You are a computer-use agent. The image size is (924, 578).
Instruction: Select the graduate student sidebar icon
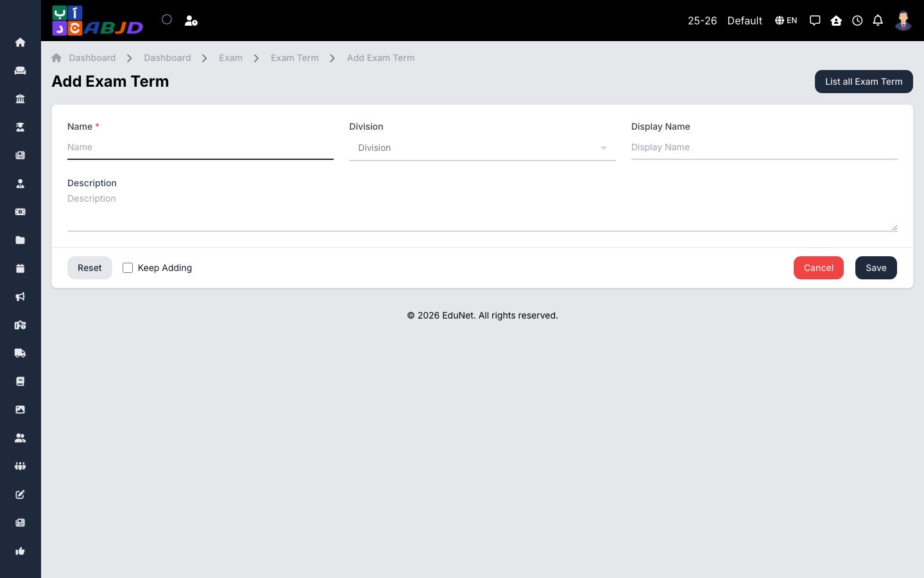tap(20, 127)
